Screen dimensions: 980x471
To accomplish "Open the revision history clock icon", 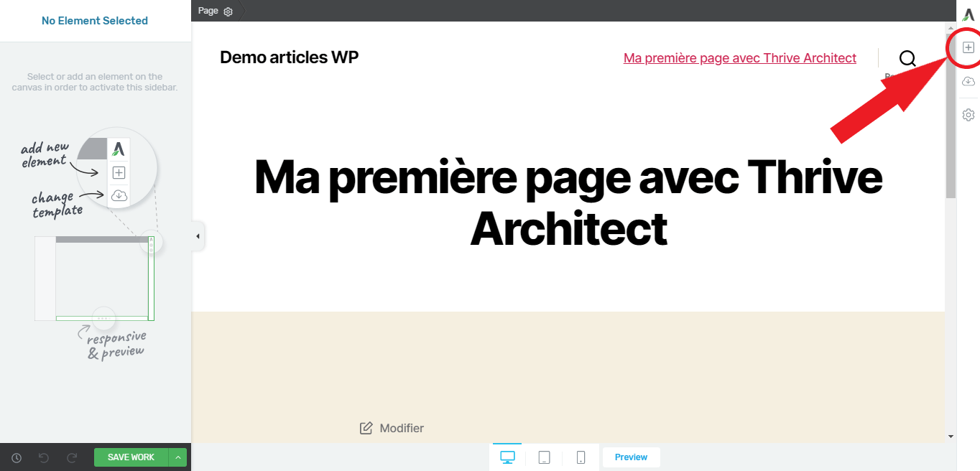I will [x=17, y=457].
